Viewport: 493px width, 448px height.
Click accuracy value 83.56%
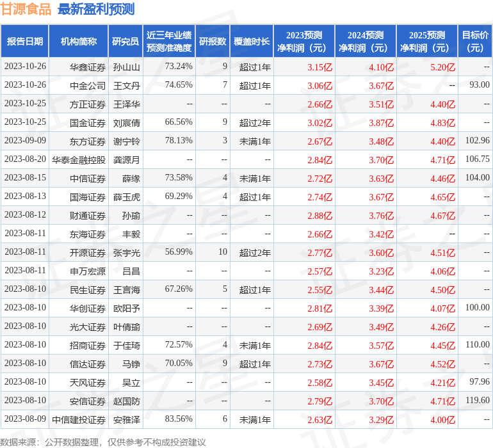[179, 419]
